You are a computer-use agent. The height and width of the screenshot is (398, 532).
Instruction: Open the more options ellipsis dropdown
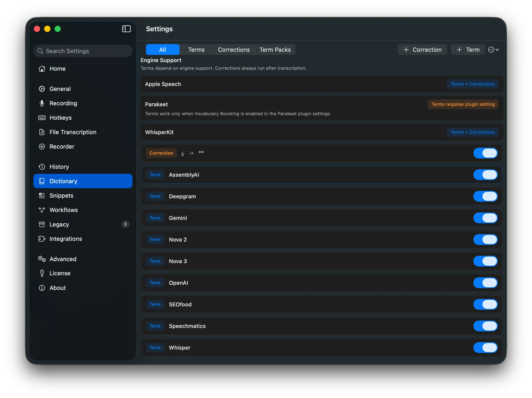493,50
